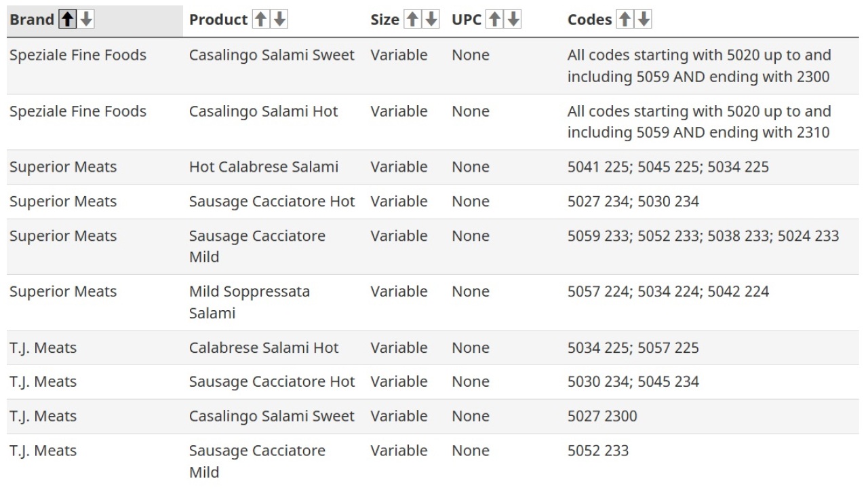Image resolution: width=868 pixels, height=492 pixels.
Task: Click Superior Meats' Sausage Cacciatore Mild product cell
Action: (257, 246)
